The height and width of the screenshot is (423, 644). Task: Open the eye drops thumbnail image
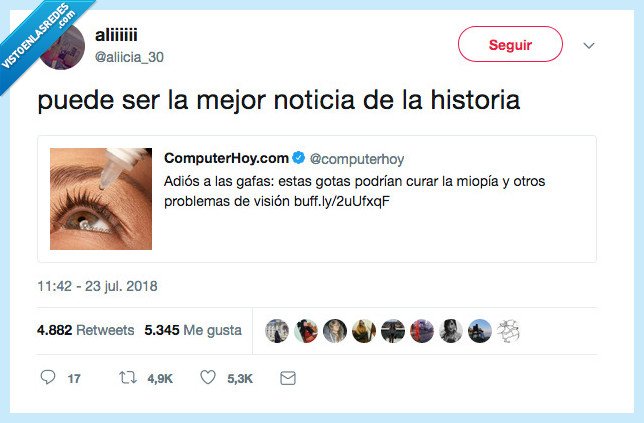click(101, 199)
